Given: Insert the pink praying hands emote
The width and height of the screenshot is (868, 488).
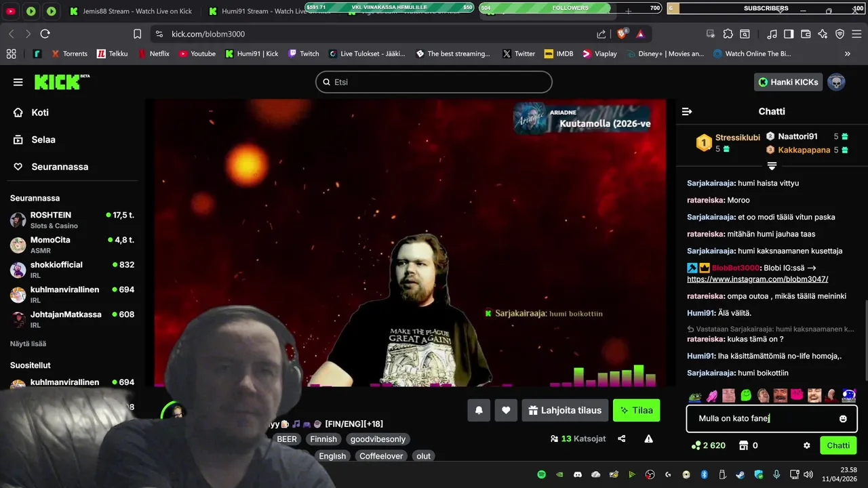Looking at the screenshot, I should [x=711, y=395].
